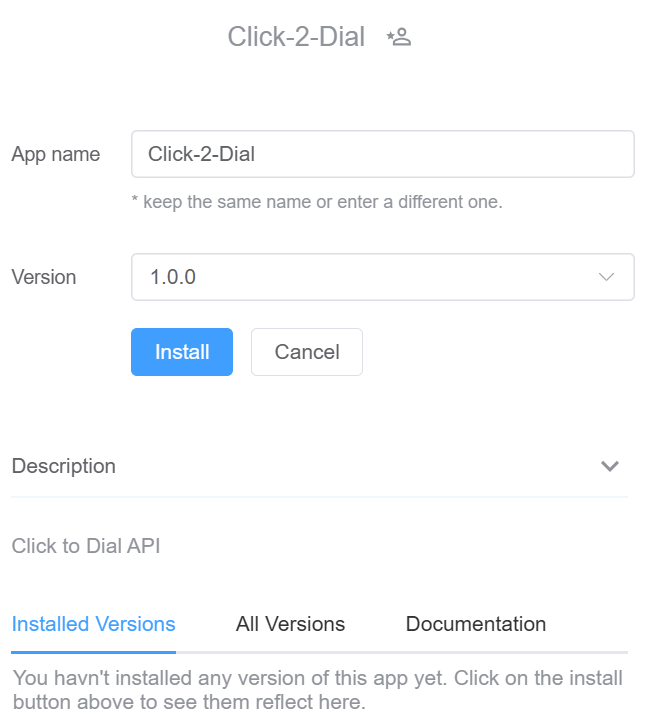Screen dimensions: 648x715
Task: Click the divider line below Description header
Action: click(320, 496)
